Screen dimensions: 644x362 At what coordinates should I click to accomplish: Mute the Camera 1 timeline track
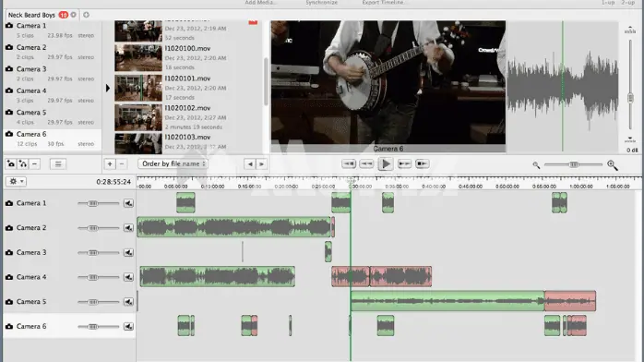pyautogui.click(x=128, y=203)
